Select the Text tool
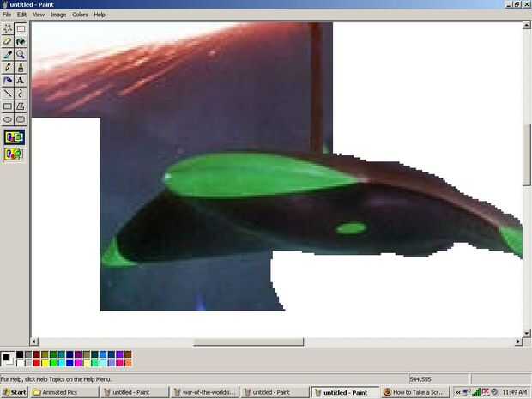The height and width of the screenshot is (399, 532). point(21,81)
